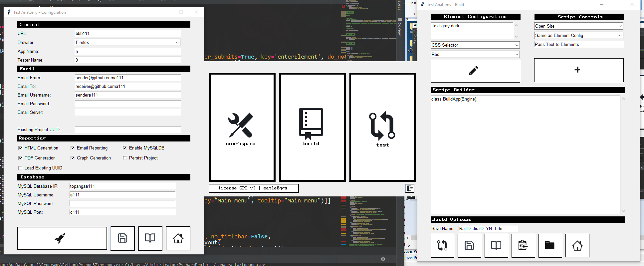Image resolution: width=644 pixels, height=266 pixels.
Task: Click the MySQL Port field
Action: (x=122, y=212)
